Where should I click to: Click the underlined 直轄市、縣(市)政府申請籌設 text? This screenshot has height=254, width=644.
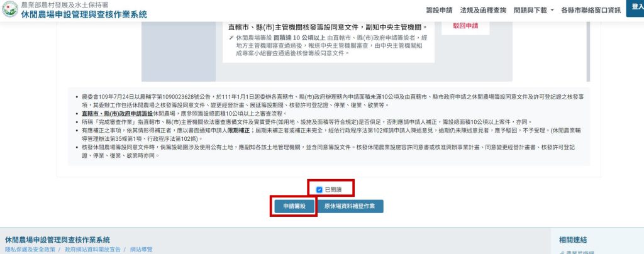tap(117, 114)
